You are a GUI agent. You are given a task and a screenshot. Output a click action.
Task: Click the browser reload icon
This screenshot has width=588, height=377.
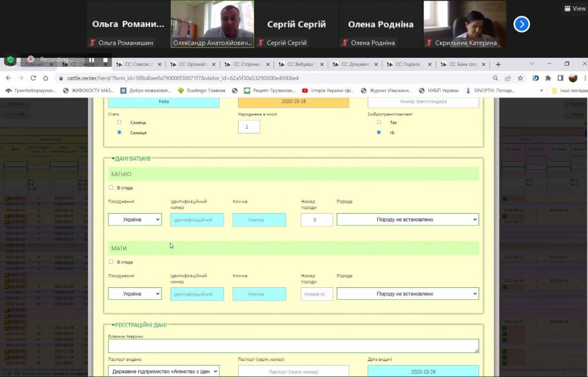[x=34, y=78]
